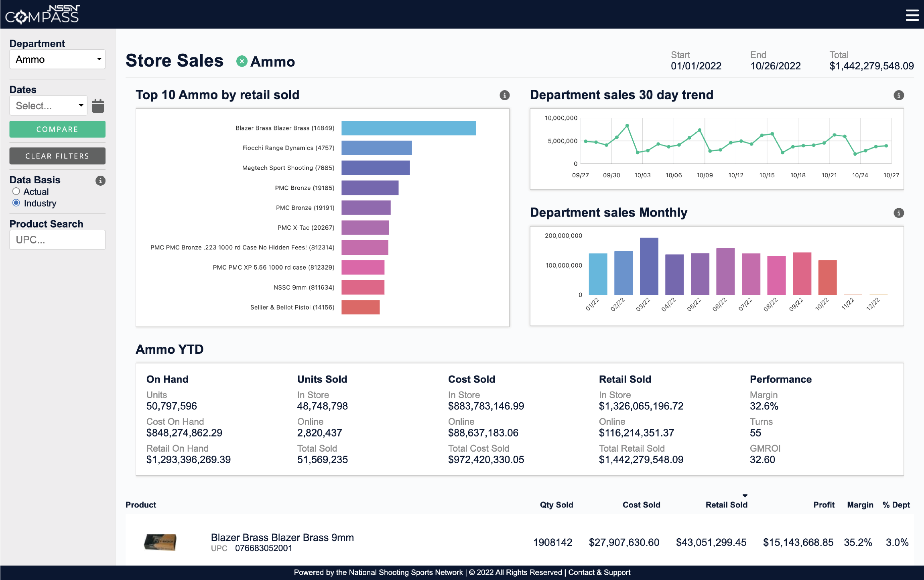Screen dimensions: 924x580
Task: Click the 05/22 monthly sales bar
Action: 700,274
